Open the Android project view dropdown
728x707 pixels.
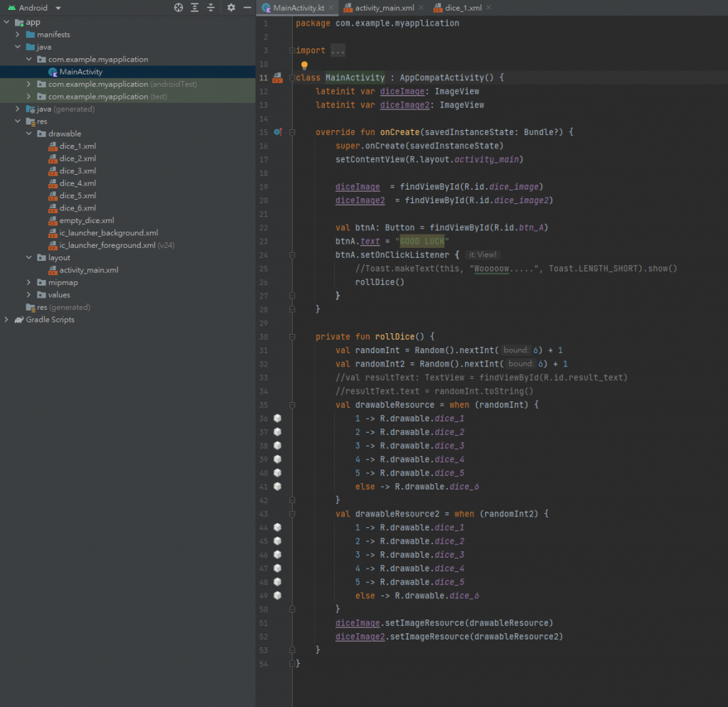click(58, 8)
